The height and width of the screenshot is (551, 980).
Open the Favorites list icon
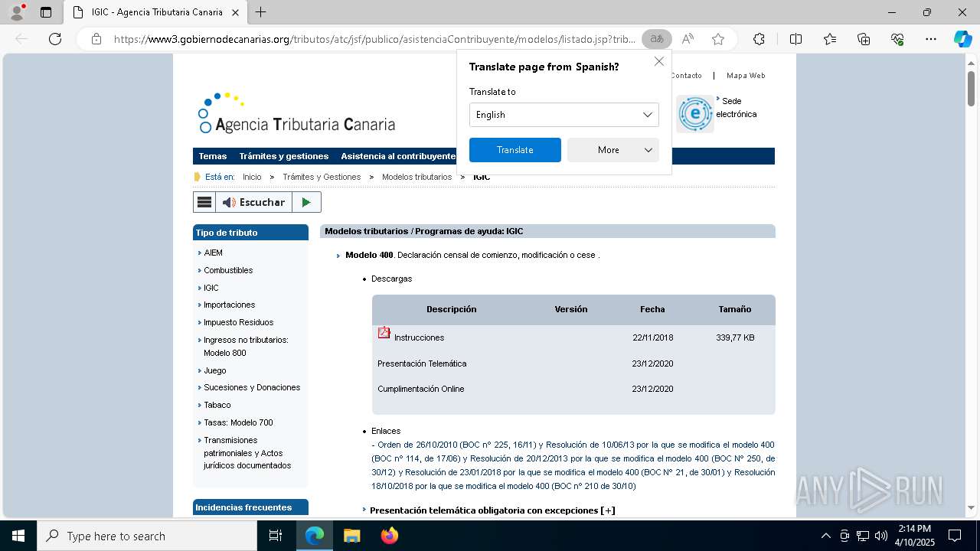coord(830,39)
